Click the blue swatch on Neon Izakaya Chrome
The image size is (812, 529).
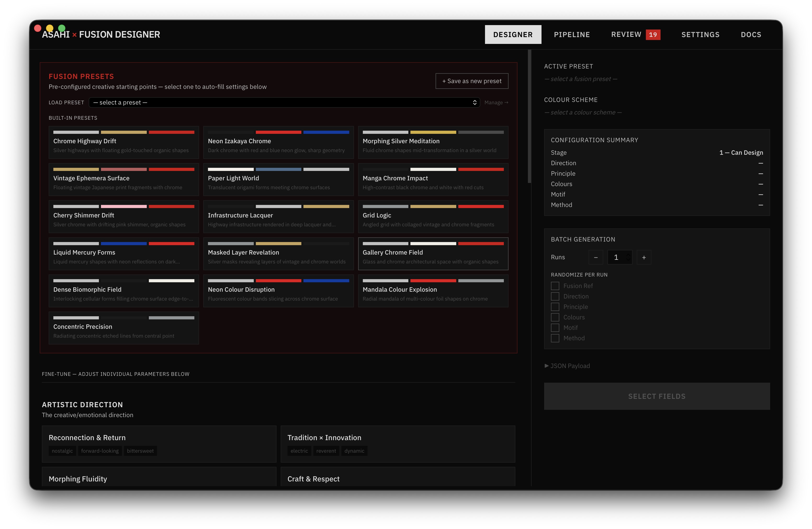click(x=326, y=132)
